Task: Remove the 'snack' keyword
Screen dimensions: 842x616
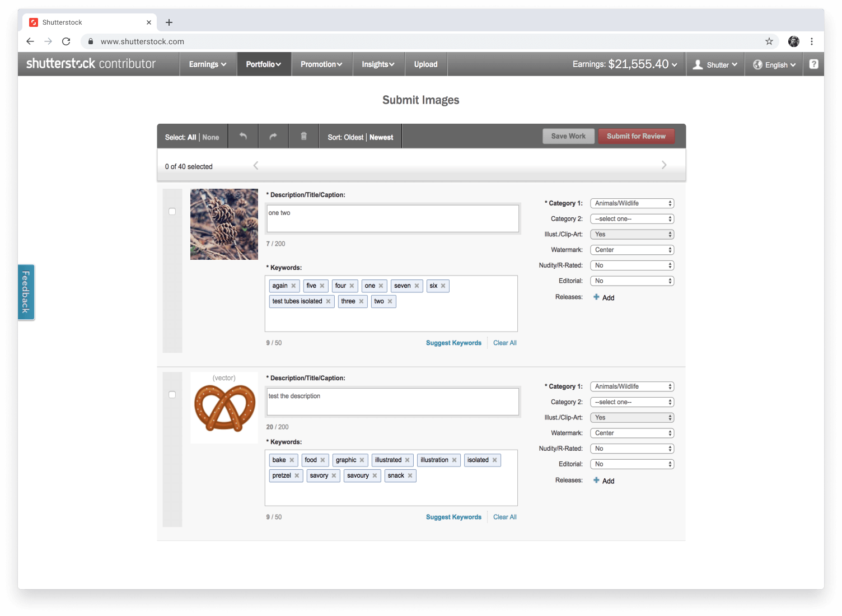Action: click(410, 475)
